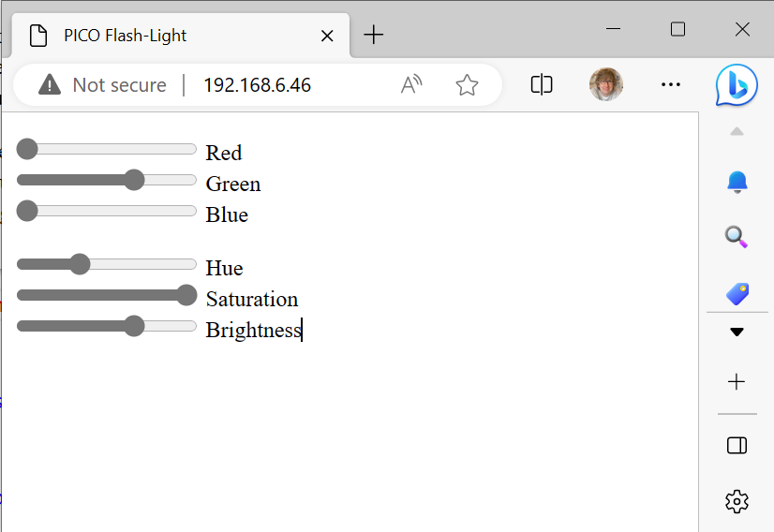
Task: Click the Hue slider knob
Action: pos(80,264)
